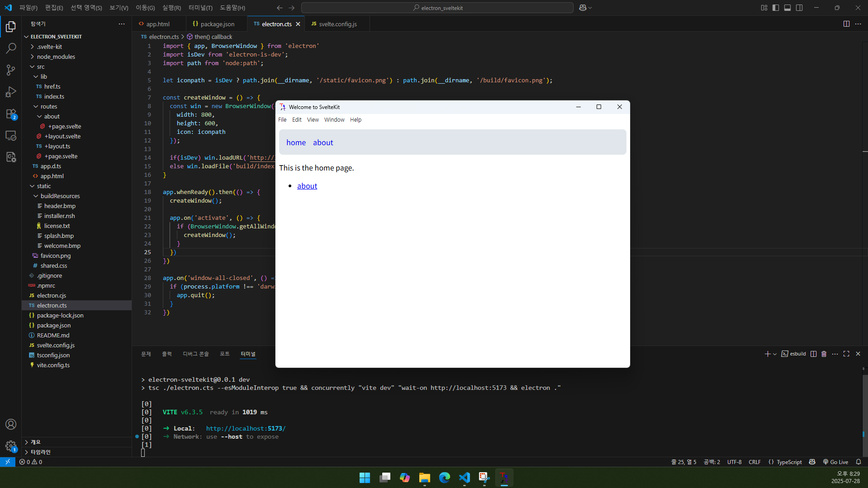Open the Search view in activity bar
This screenshot has width=868, height=488.
pos(11,48)
